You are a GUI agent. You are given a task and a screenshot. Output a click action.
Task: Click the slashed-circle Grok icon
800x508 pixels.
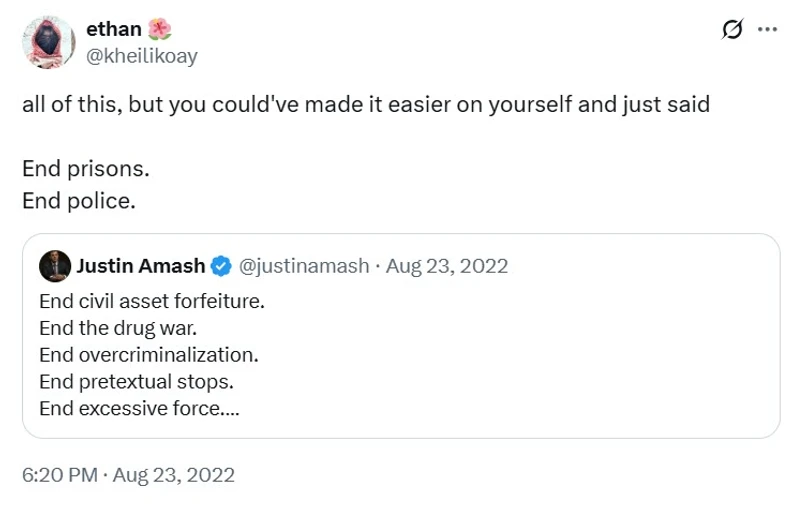click(733, 30)
